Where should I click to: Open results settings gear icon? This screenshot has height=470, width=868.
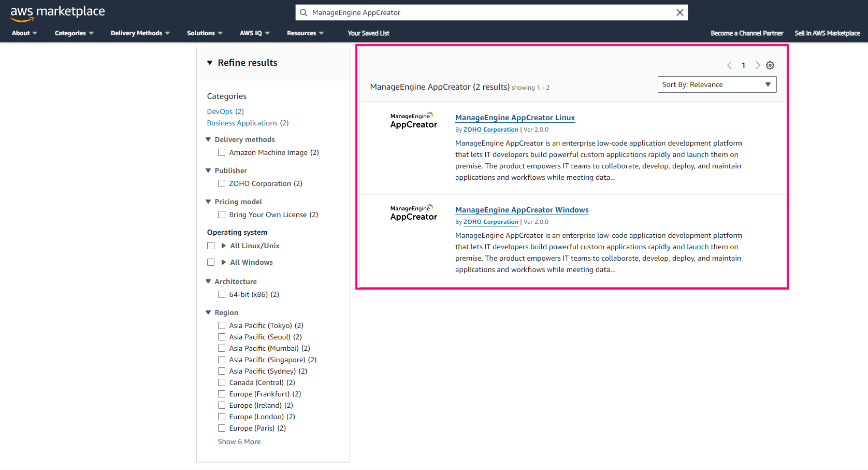click(770, 65)
